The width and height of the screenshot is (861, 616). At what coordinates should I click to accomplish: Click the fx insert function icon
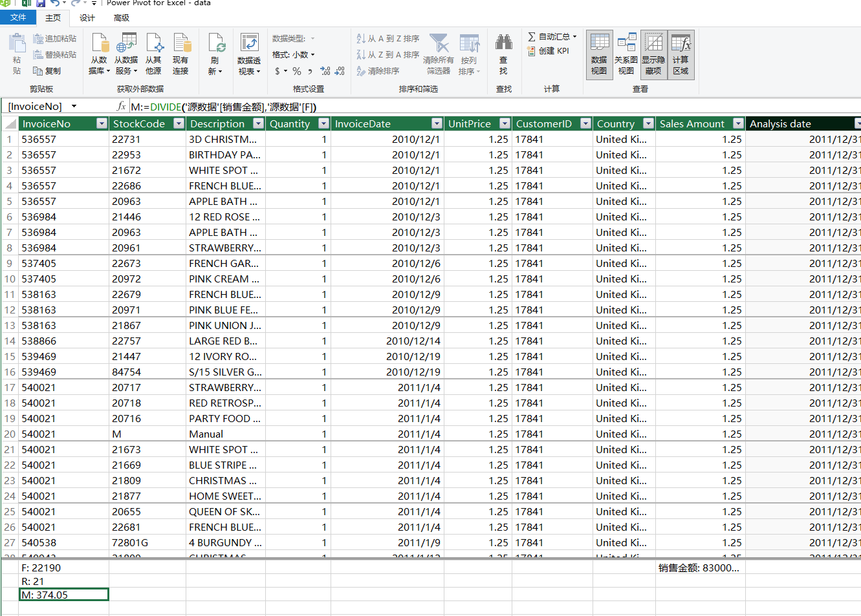(x=121, y=106)
